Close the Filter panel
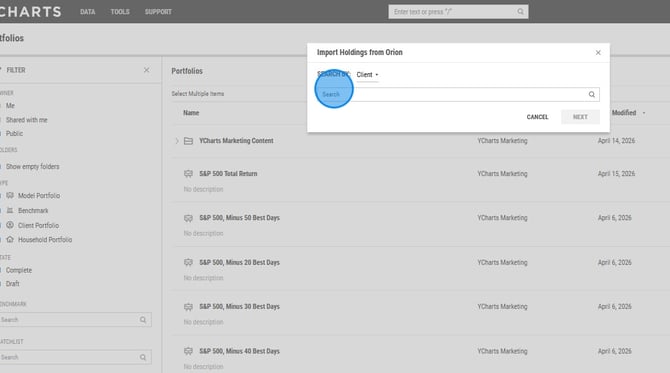 click(x=147, y=70)
